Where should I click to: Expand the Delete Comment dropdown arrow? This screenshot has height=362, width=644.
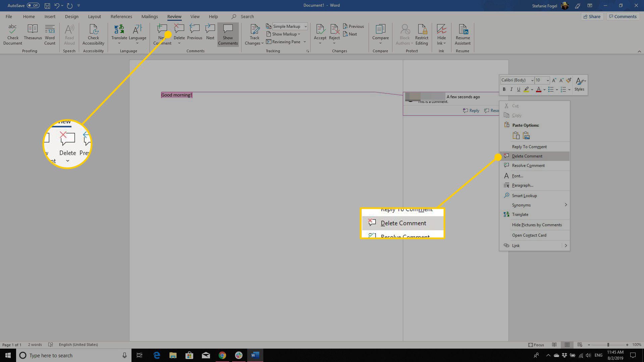point(179,43)
